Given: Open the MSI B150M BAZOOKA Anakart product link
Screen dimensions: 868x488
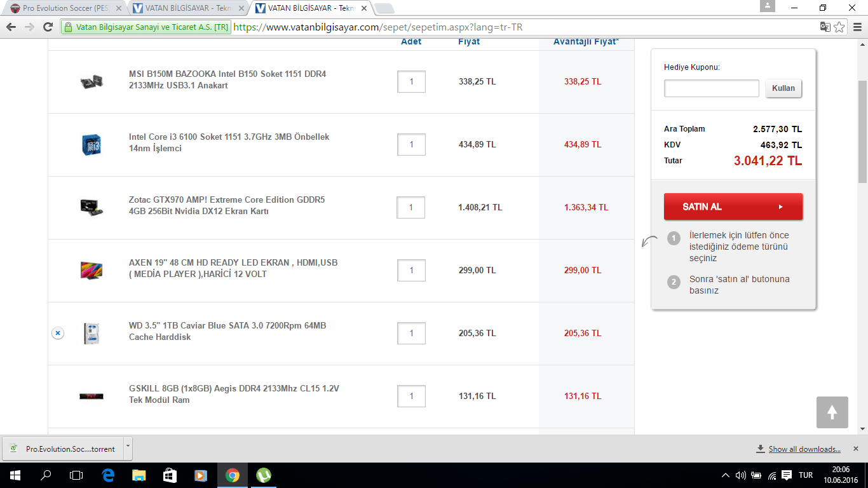Looking at the screenshot, I should [227, 79].
